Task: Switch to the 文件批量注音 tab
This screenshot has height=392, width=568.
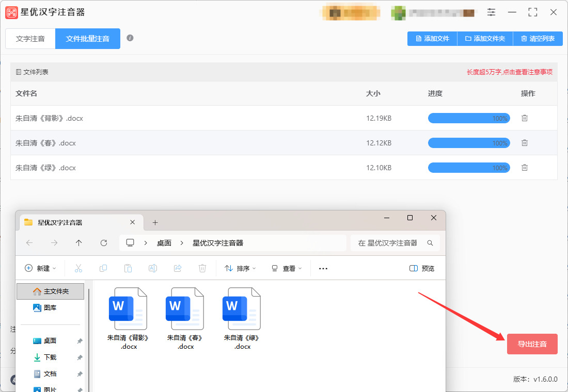Action: 88,39
